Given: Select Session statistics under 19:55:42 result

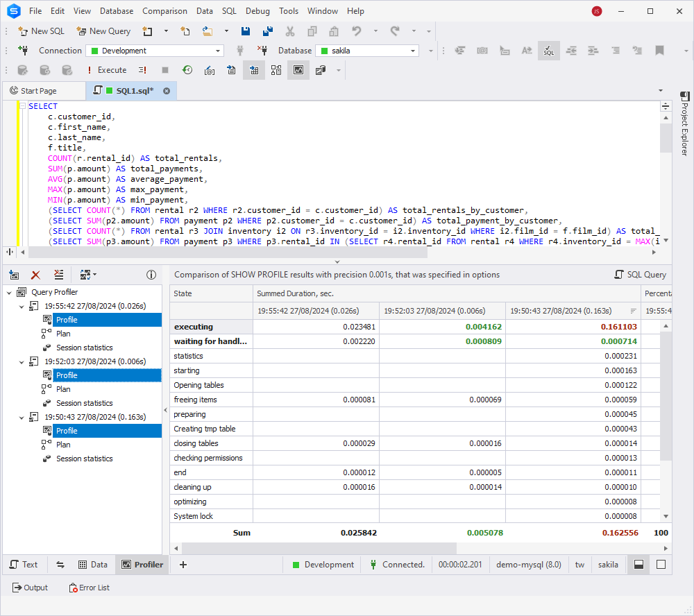Looking at the screenshot, I should pos(84,348).
